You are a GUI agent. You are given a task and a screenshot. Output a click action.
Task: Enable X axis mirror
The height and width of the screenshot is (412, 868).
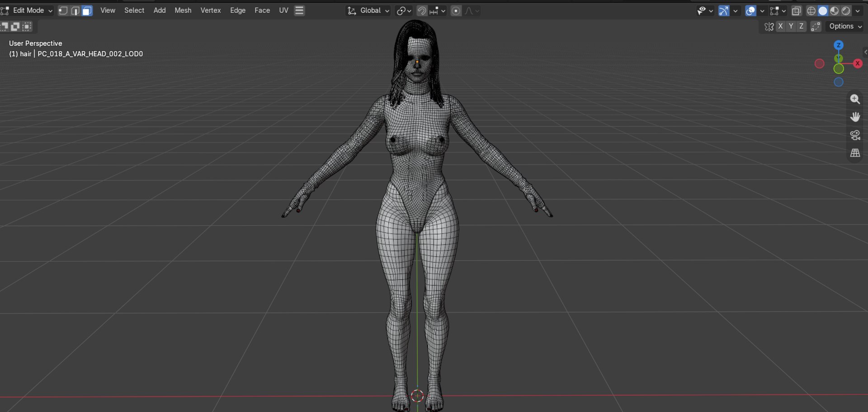[780, 27]
